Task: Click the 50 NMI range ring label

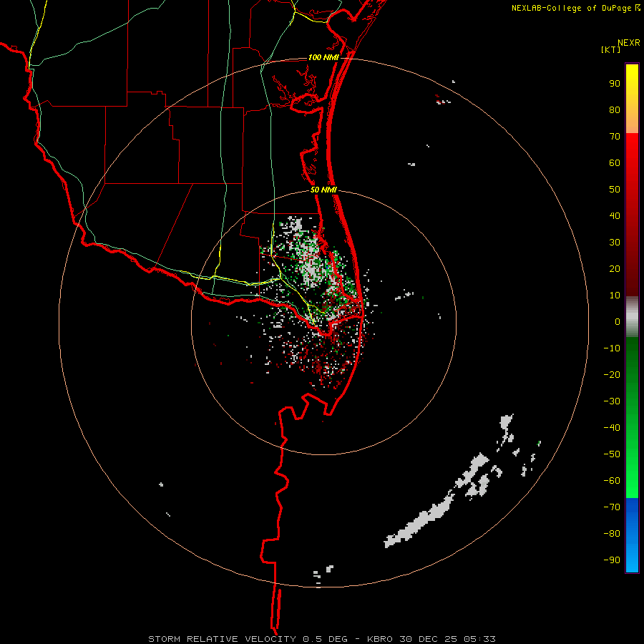Action: (x=323, y=190)
